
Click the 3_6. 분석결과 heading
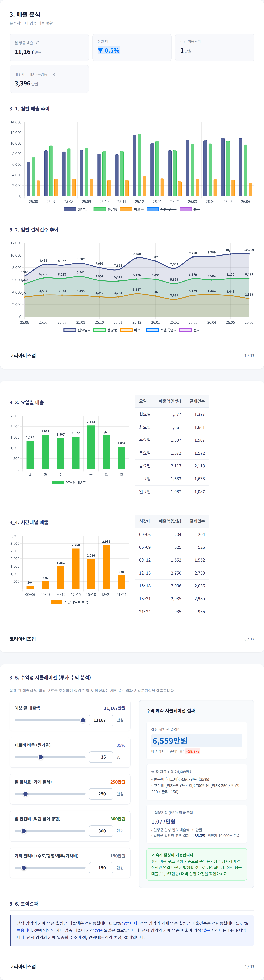(24, 904)
